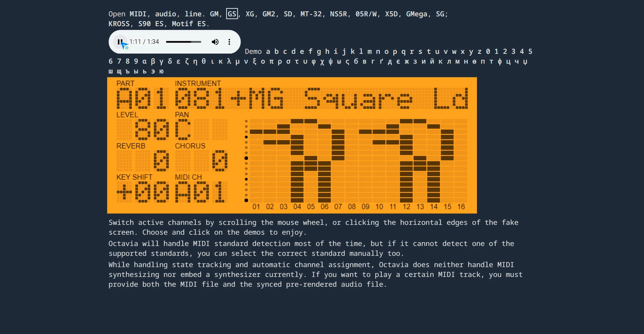The image size is (644, 334).
Task: Select the SD standard mode
Action: (288, 14)
